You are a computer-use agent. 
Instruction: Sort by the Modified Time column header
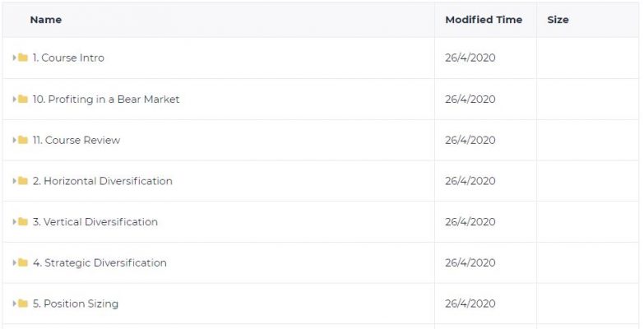pos(484,20)
